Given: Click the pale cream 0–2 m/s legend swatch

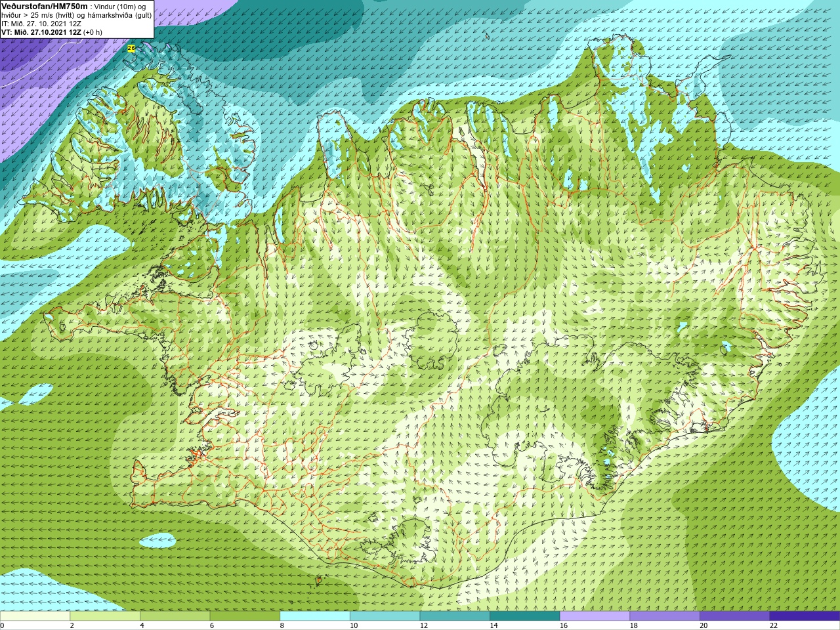Looking at the screenshot, I should click(35, 616).
